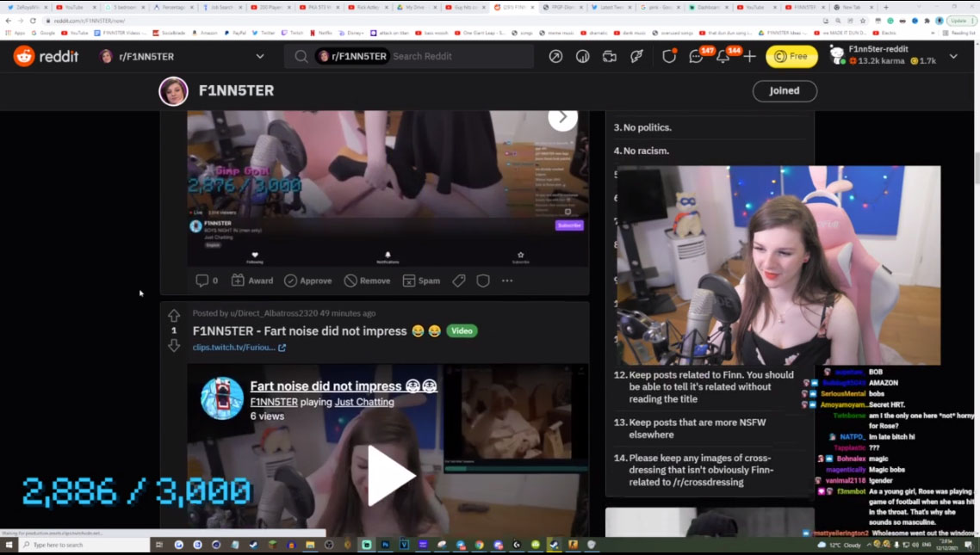This screenshot has width=980, height=555.
Task: Create a new post with the plus icon
Action: (749, 57)
